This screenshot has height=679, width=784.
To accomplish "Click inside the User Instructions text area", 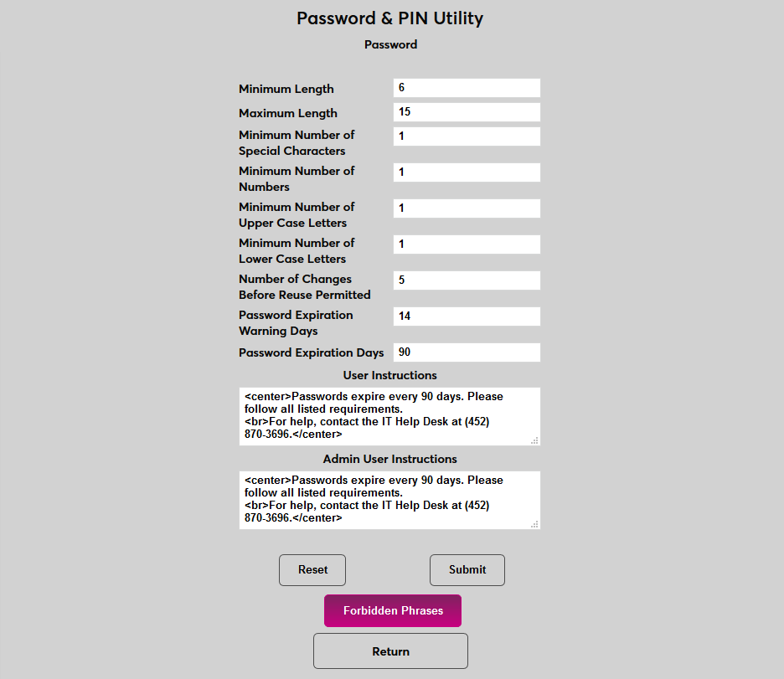I will click(389, 414).
